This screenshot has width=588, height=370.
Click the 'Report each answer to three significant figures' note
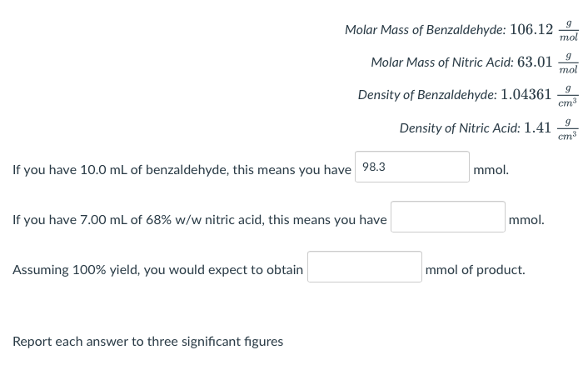tap(147, 342)
